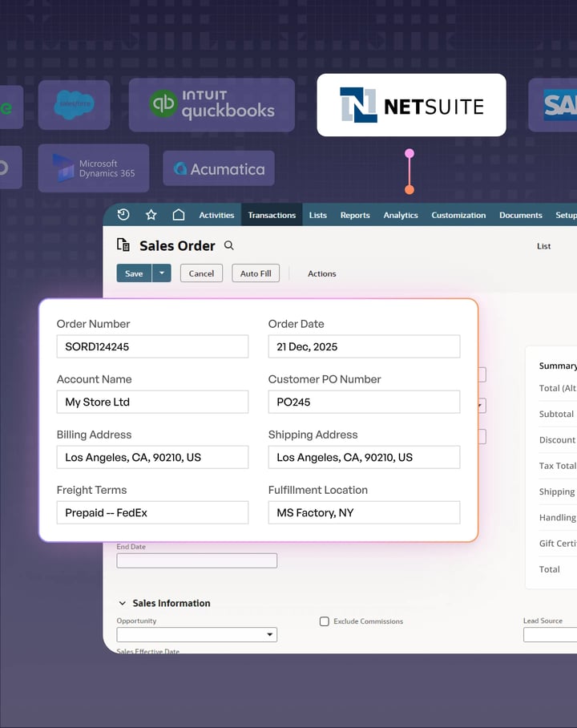Viewport: 577px width, 728px height.
Task: Enable the Exclude Commissions checkbox
Action: [x=325, y=621]
